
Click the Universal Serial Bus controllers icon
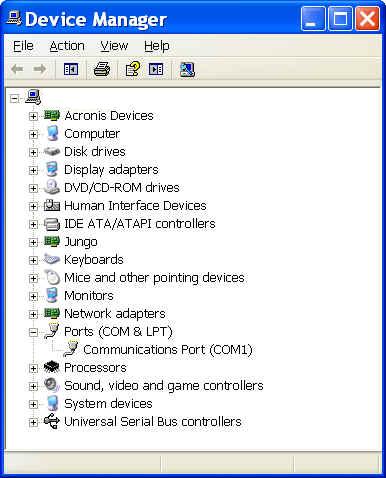point(52,421)
